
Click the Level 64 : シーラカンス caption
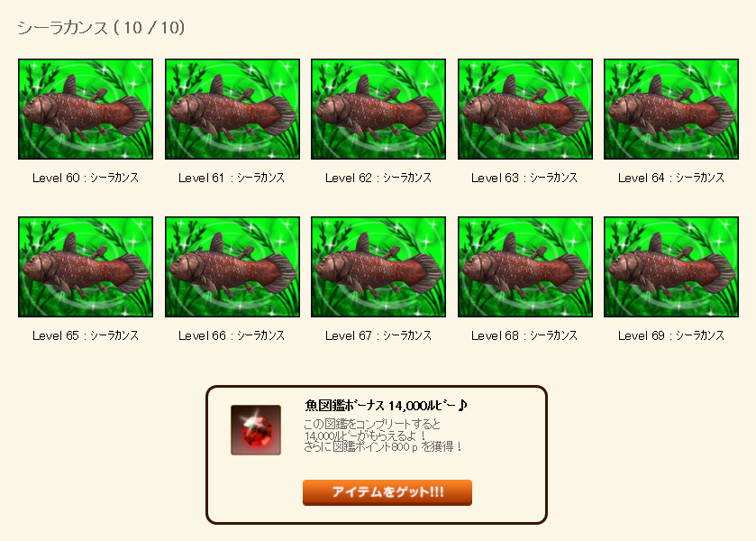[671, 179]
